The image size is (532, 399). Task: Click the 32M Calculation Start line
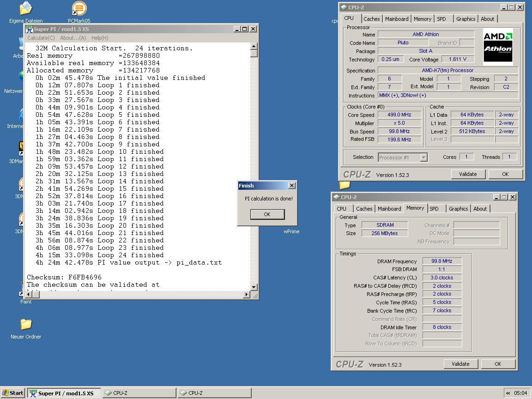coord(114,48)
